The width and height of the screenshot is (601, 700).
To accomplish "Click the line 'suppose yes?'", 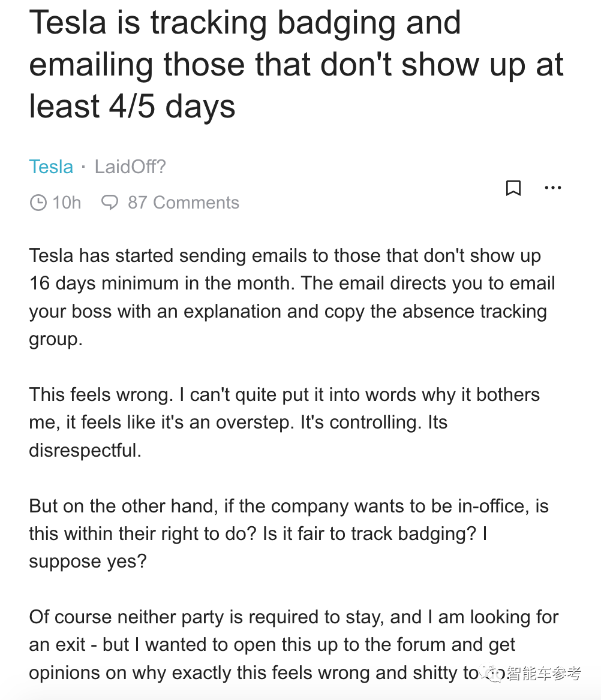I will pyautogui.click(x=88, y=562).
